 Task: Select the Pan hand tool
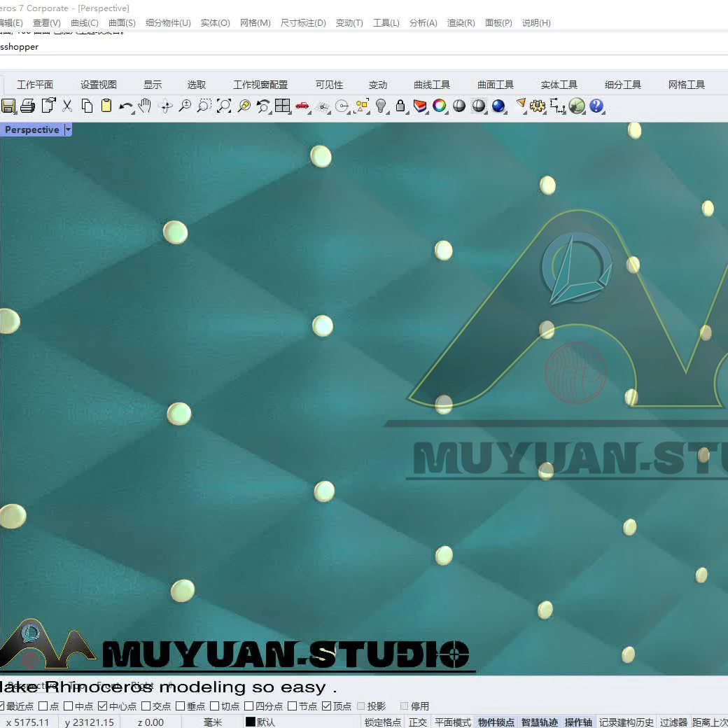[145, 106]
